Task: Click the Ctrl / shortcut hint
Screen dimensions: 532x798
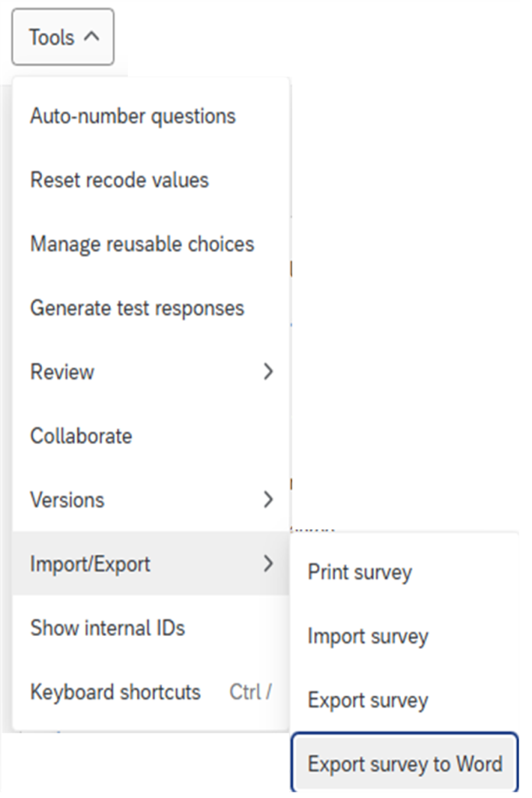Action: pos(250,692)
